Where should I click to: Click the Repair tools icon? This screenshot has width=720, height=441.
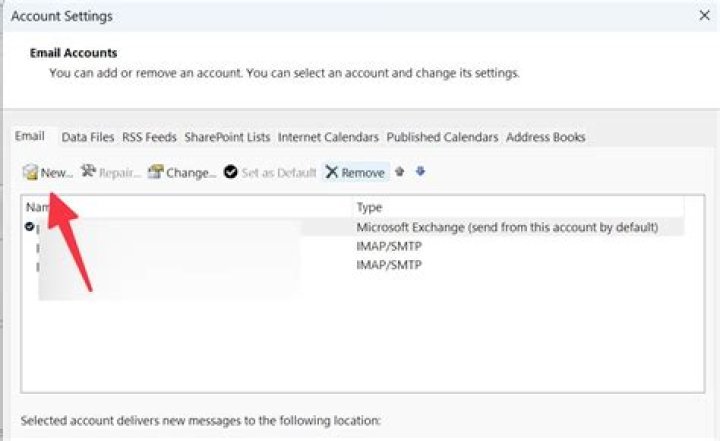(88, 171)
